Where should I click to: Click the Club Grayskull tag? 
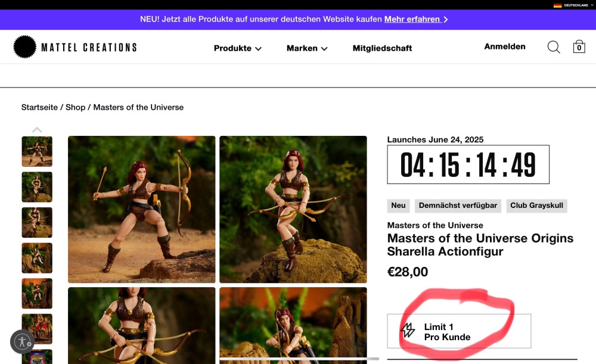(537, 206)
